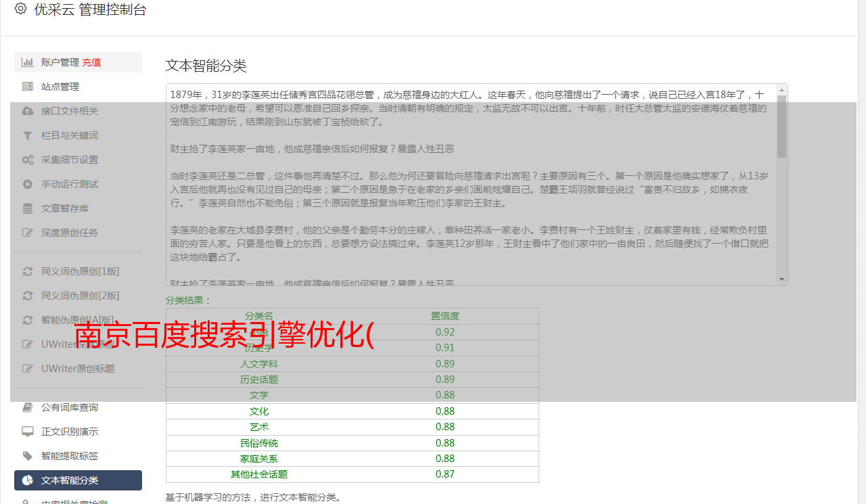
Task: Click the confidence value in the 人文学科 row
Action: [445, 363]
